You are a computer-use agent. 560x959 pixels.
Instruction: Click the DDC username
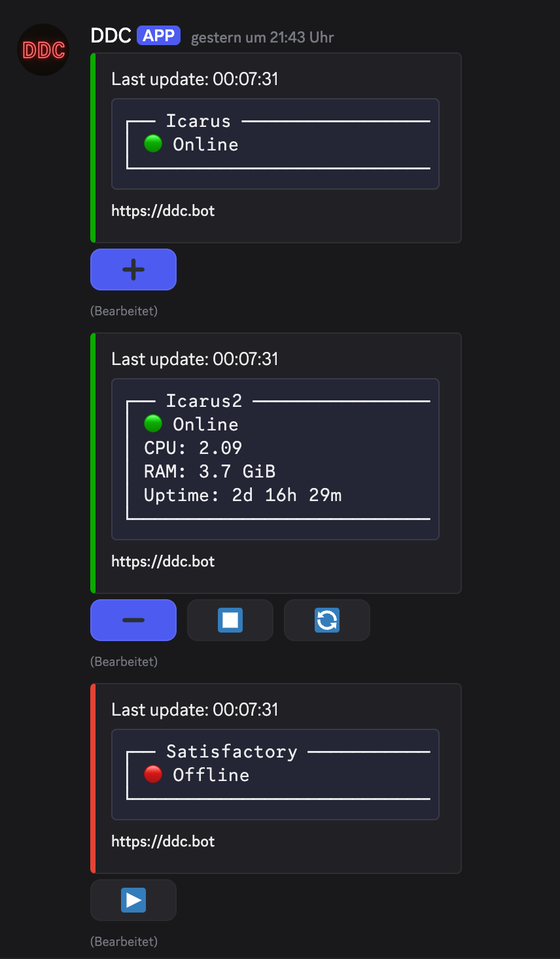pyautogui.click(x=111, y=36)
